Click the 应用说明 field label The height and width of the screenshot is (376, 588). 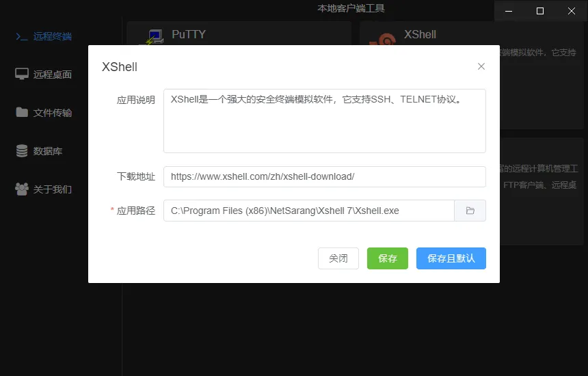point(136,100)
